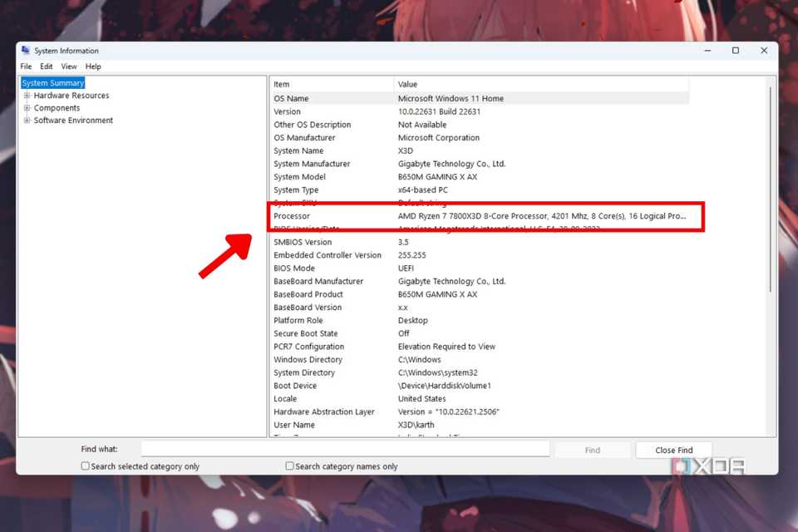Open the File menu
798x532 pixels.
tap(25, 66)
